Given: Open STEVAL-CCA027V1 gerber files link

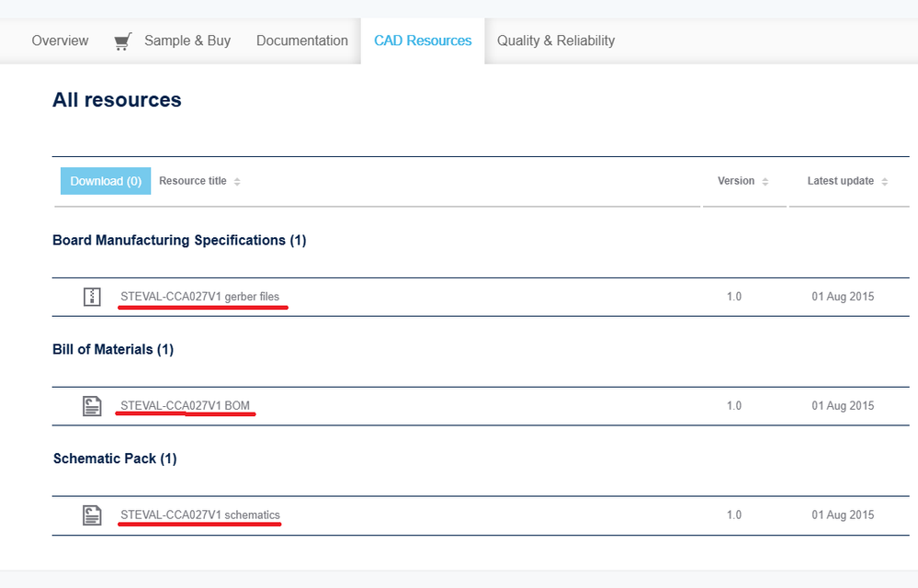Looking at the screenshot, I should point(199,297).
